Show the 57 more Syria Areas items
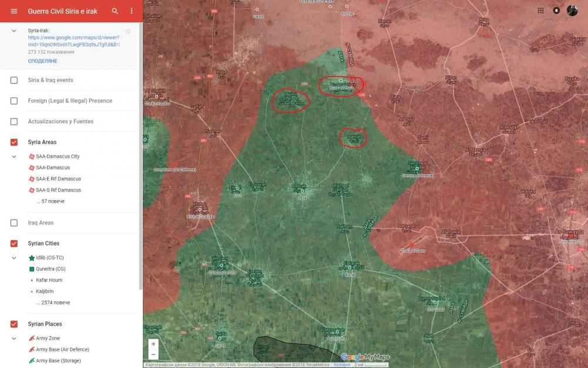588x368 pixels. click(x=50, y=201)
